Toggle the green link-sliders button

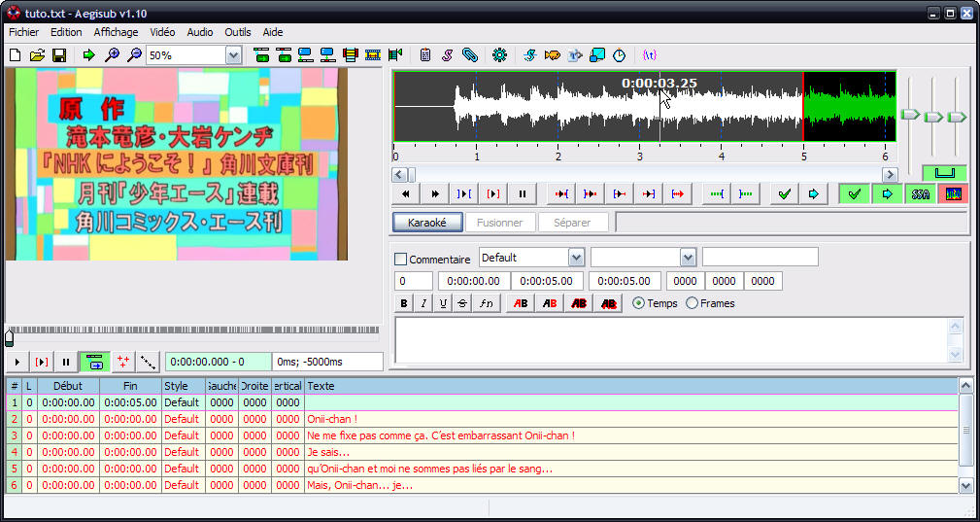[944, 172]
